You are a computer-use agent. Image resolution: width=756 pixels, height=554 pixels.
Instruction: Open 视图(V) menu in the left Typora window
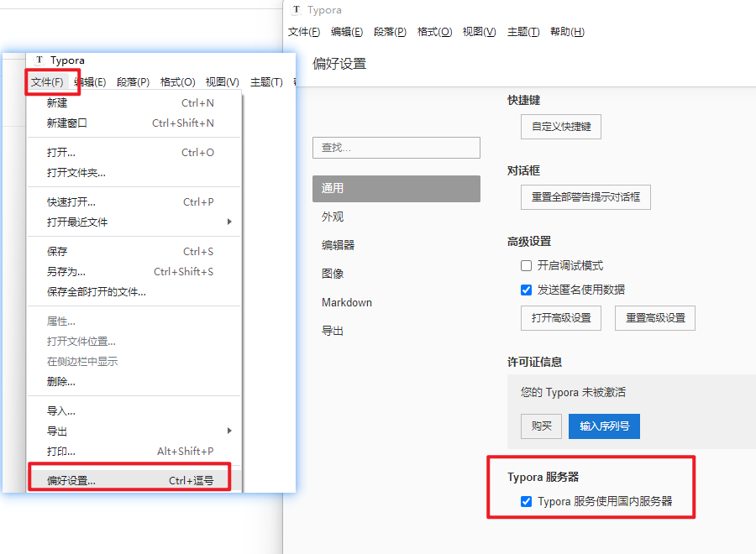point(223,82)
